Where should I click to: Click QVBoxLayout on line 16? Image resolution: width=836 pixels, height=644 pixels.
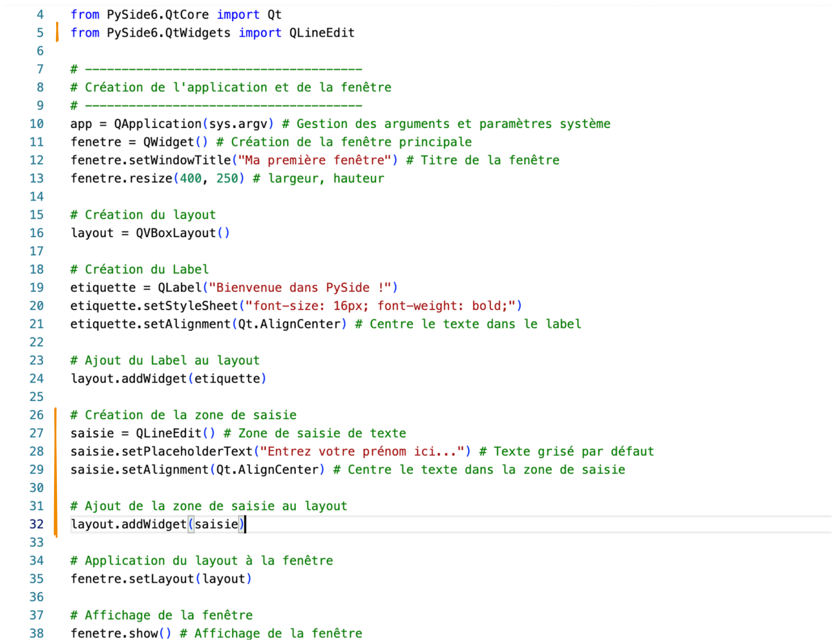[176, 233]
